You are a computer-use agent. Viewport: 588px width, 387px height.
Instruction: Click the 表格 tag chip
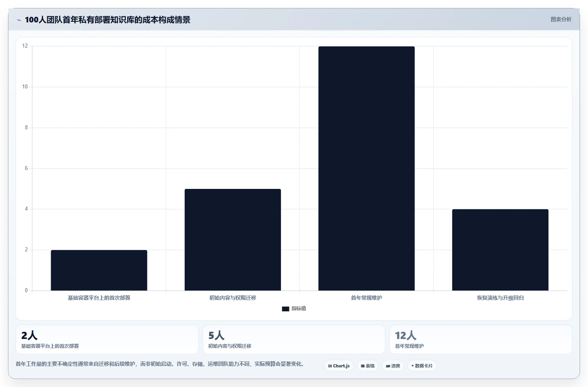point(368,366)
